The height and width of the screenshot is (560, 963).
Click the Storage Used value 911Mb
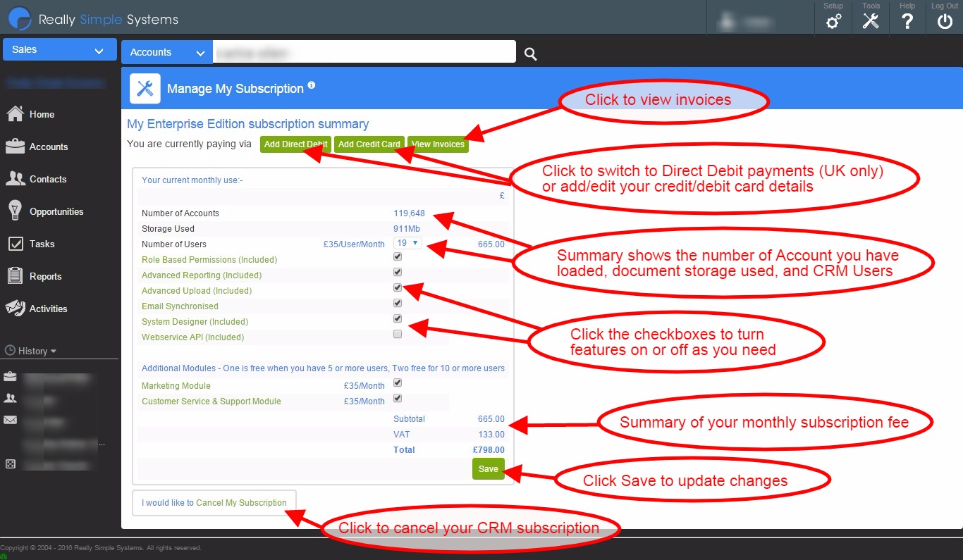pos(407,229)
